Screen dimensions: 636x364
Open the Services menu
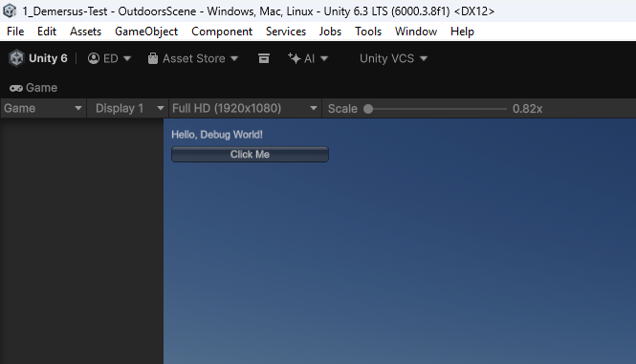[286, 32]
